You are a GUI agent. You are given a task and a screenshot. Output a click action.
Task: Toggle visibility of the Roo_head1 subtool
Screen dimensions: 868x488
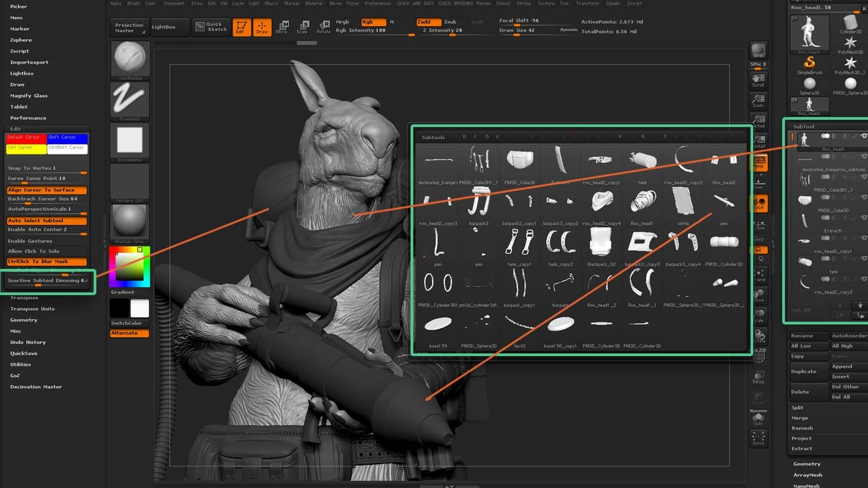point(865,137)
